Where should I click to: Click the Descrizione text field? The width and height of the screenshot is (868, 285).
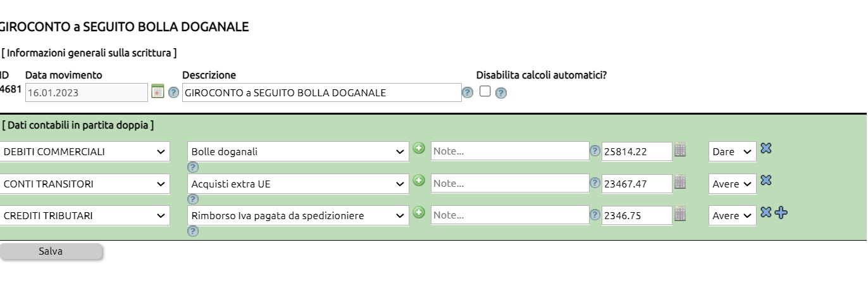[x=322, y=93]
